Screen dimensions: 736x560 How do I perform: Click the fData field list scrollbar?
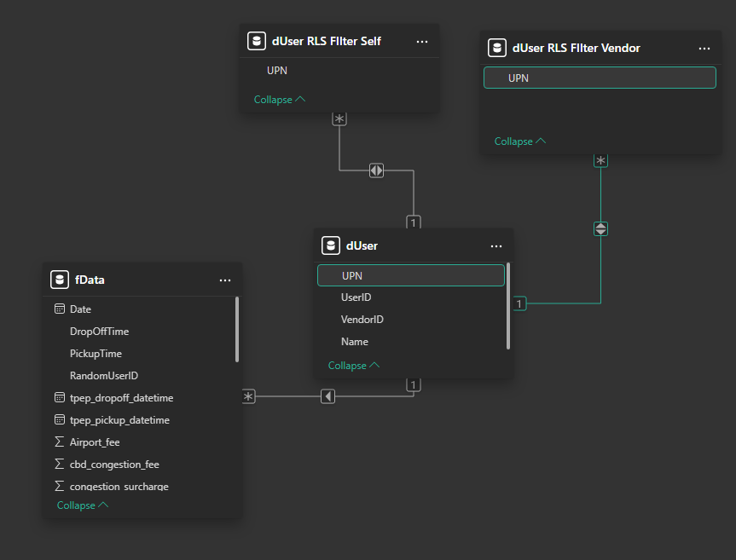[x=237, y=329]
